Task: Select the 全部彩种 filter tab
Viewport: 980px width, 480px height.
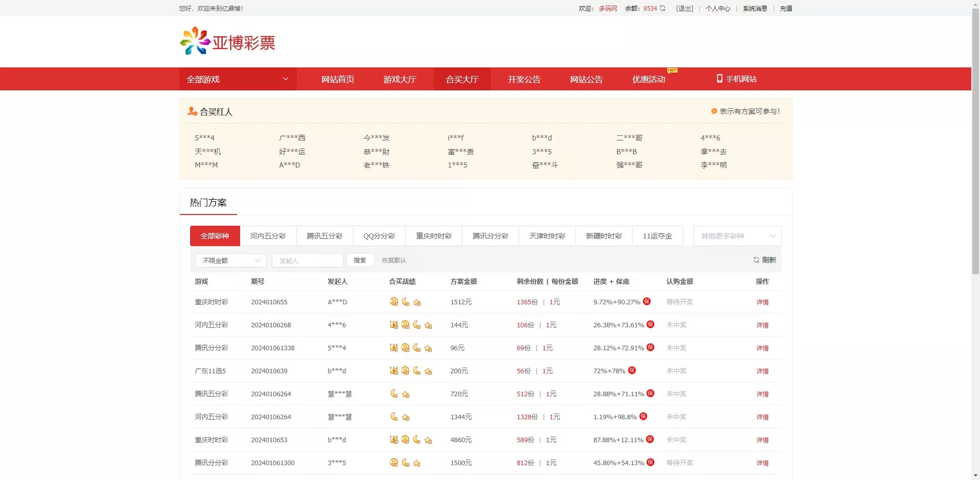Action: [x=214, y=235]
